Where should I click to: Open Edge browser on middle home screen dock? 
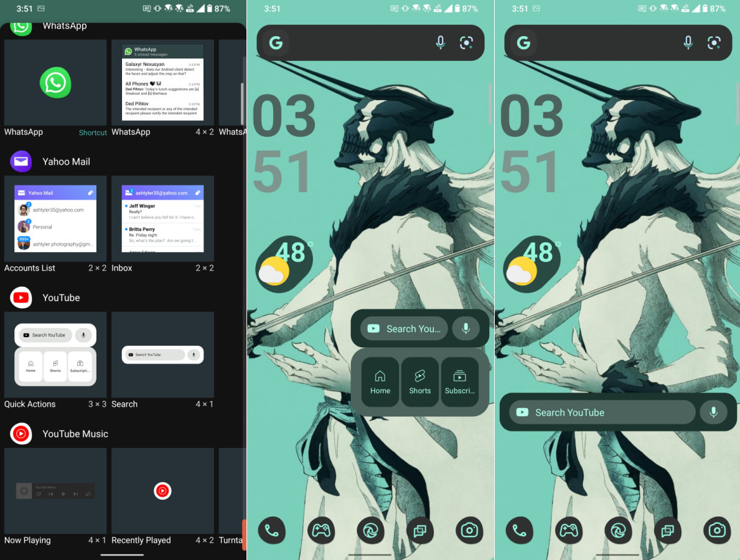(370, 530)
